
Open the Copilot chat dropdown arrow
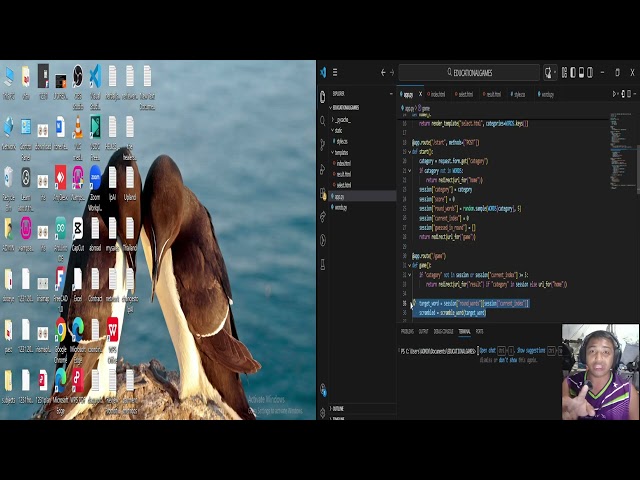click(x=556, y=73)
